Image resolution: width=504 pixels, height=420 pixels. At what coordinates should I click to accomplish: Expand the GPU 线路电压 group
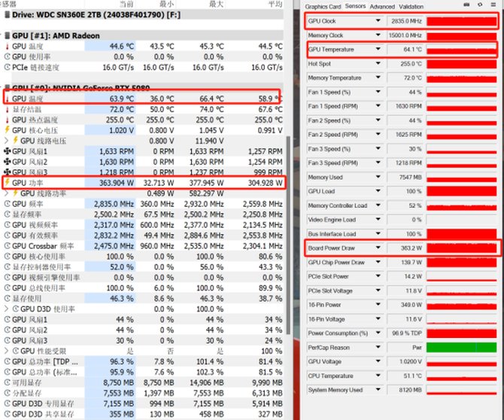(x=7, y=141)
